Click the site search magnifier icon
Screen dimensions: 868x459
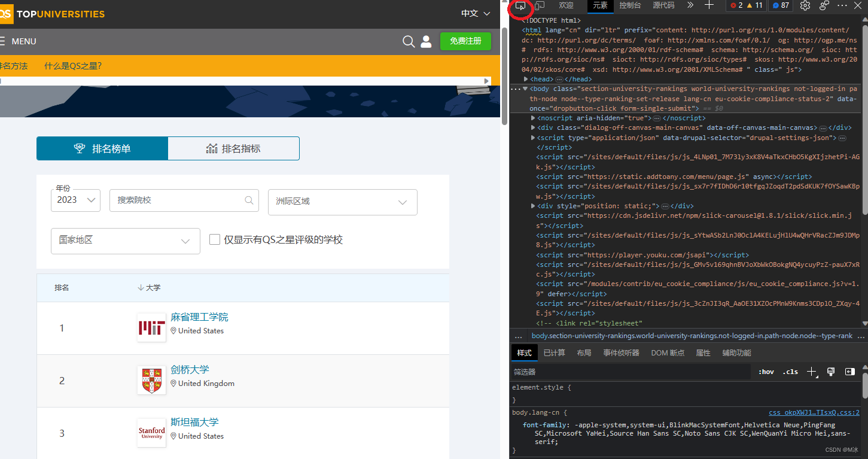coord(409,41)
